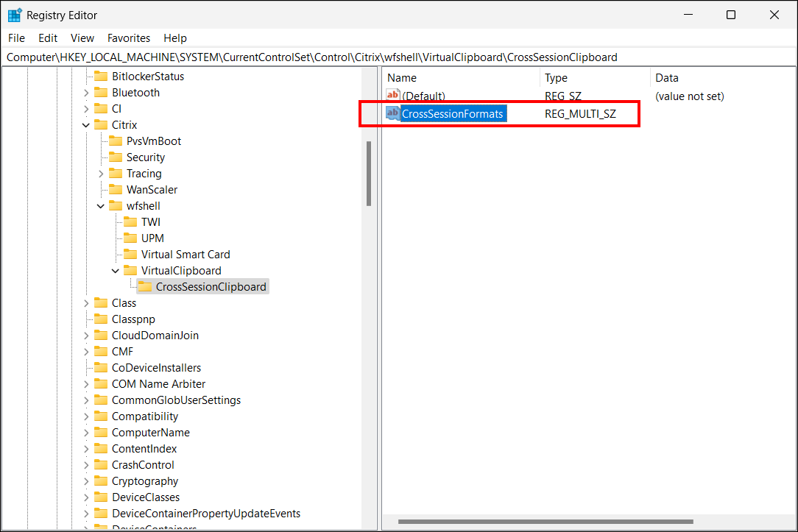Open the Favorites menu
The width and height of the screenshot is (798, 532).
point(129,38)
